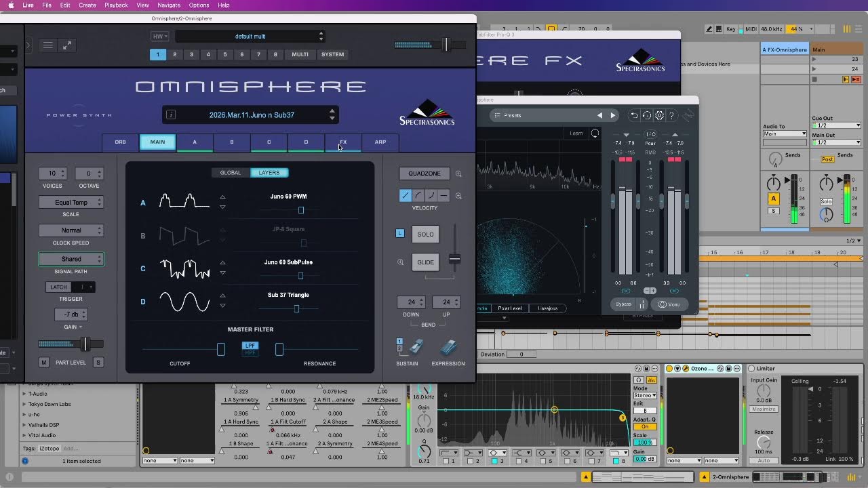
Task: Click the Apple menu icon
Action: (11, 5)
